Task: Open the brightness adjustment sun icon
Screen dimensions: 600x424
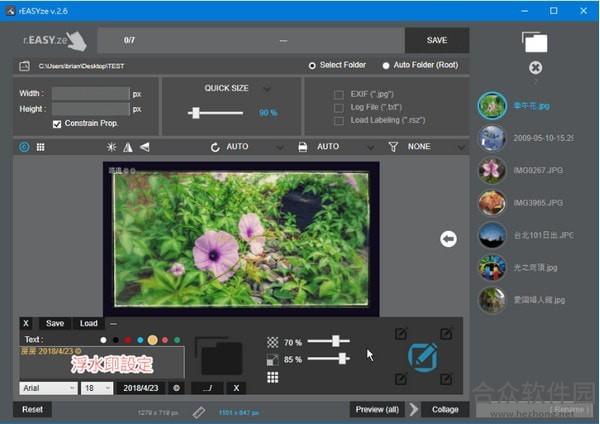Action: pyautogui.click(x=111, y=147)
